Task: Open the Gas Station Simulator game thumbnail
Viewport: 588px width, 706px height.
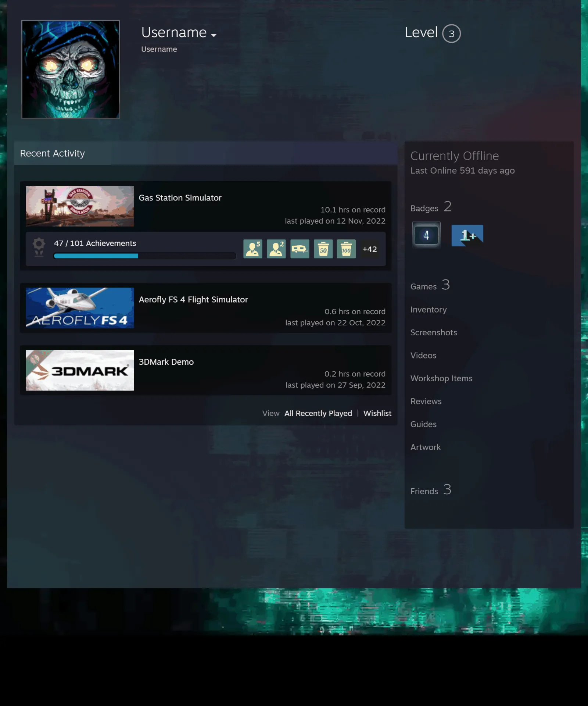Action: 80,206
